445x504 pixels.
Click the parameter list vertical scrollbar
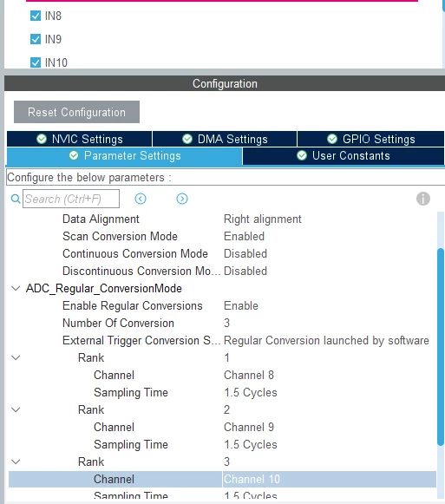click(x=441, y=346)
